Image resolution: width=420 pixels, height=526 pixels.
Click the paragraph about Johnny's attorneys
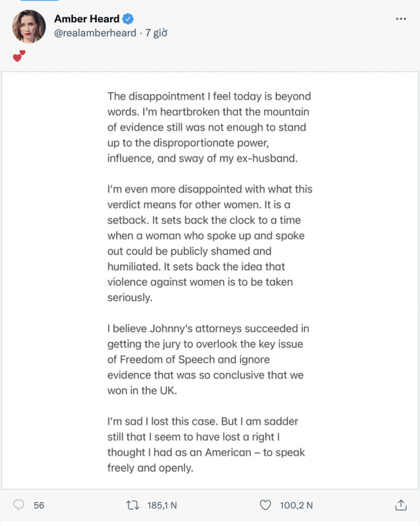coord(208,359)
